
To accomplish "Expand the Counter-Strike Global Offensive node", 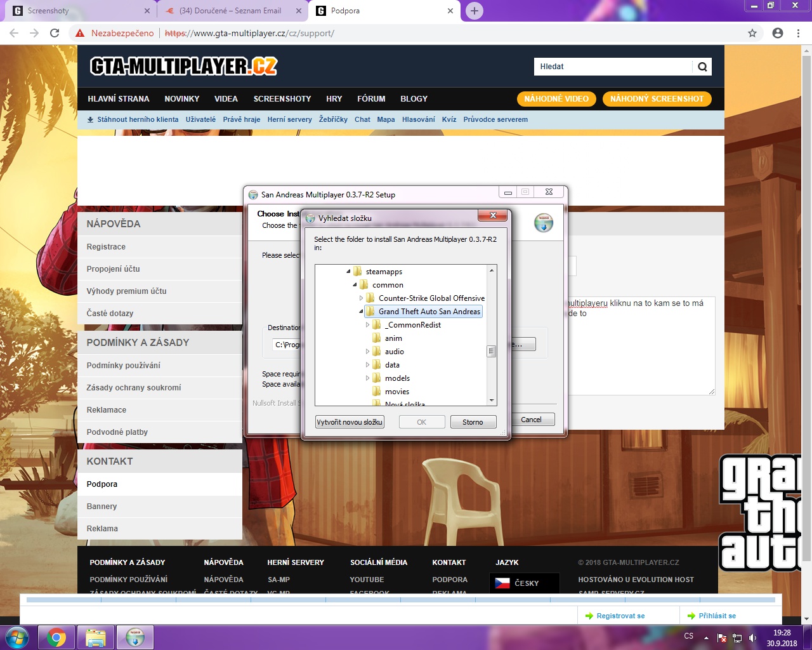I will (x=361, y=298).
